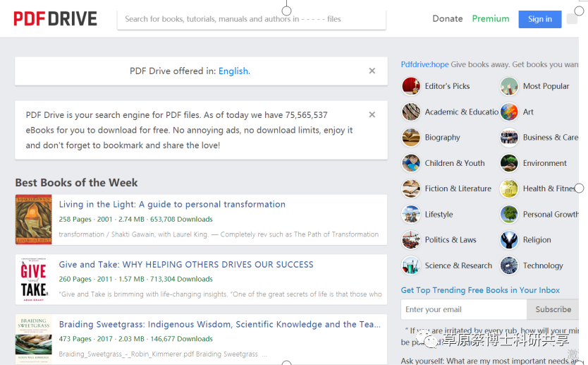Open the Art category icon
588x365 pixels.
509,112
